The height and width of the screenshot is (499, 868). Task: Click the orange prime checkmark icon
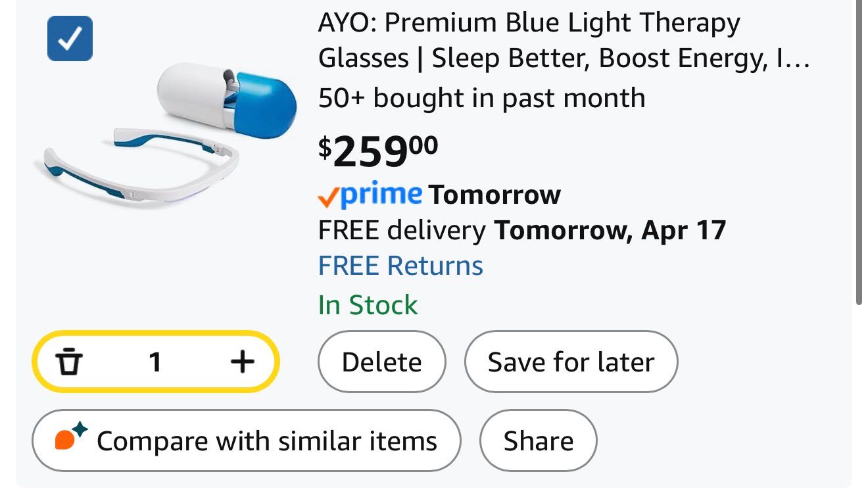pos(328,197)
